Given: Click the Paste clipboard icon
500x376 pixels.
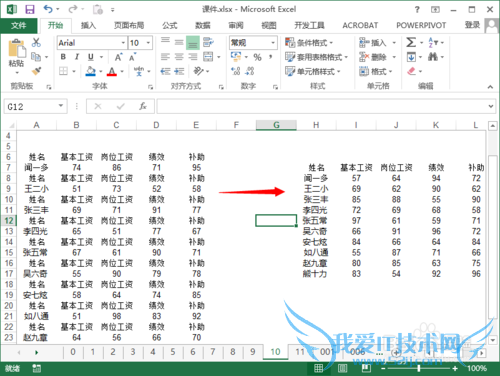Looking at the screenshot, I should [17, 49].
